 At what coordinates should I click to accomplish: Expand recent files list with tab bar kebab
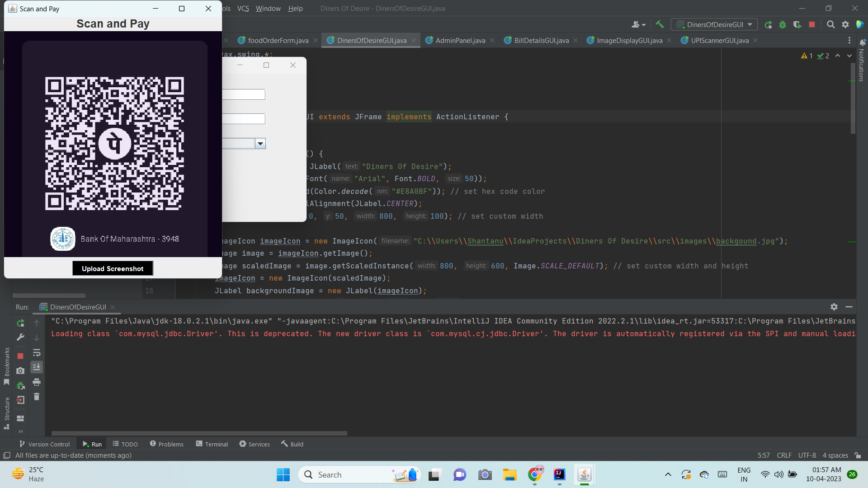(849, 40)
